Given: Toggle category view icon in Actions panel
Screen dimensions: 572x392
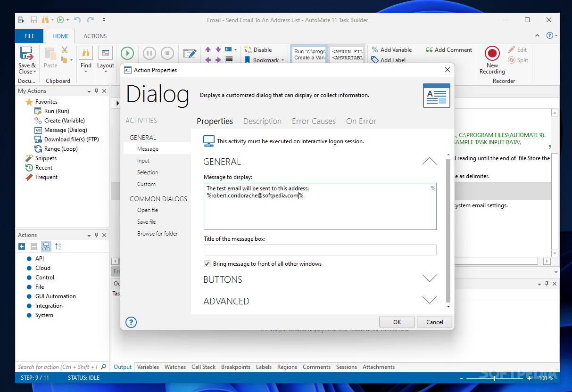Looking at the screenshot, I should (46, 246).
